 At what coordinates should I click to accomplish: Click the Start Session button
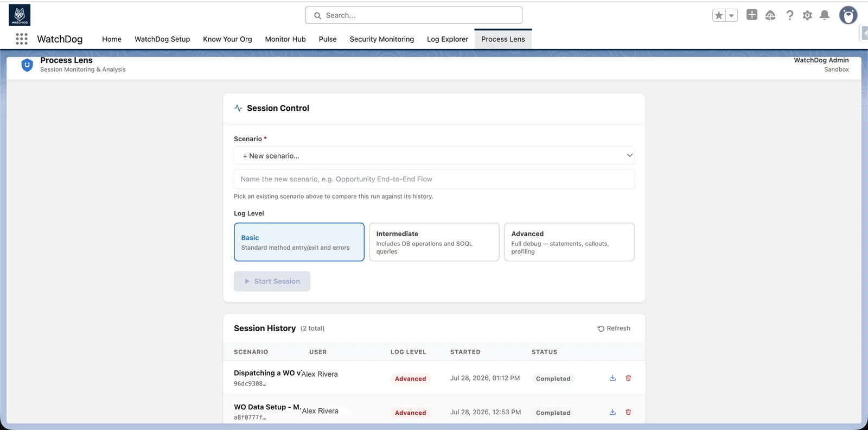pyautogui.click(x=272, y=281)
